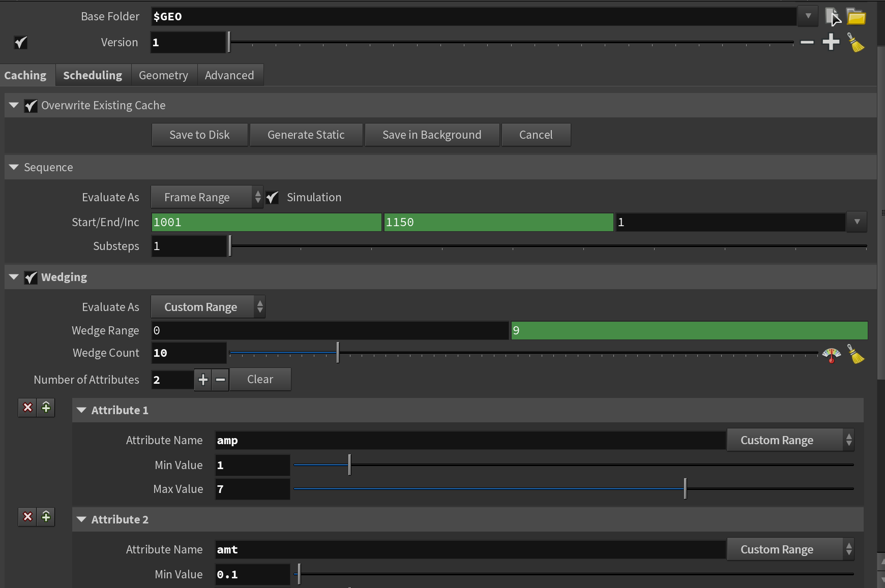The height and width of the screenshot is (588, 885).
Task: Switch to the Scheduling tab
Action: click(93, 75)
